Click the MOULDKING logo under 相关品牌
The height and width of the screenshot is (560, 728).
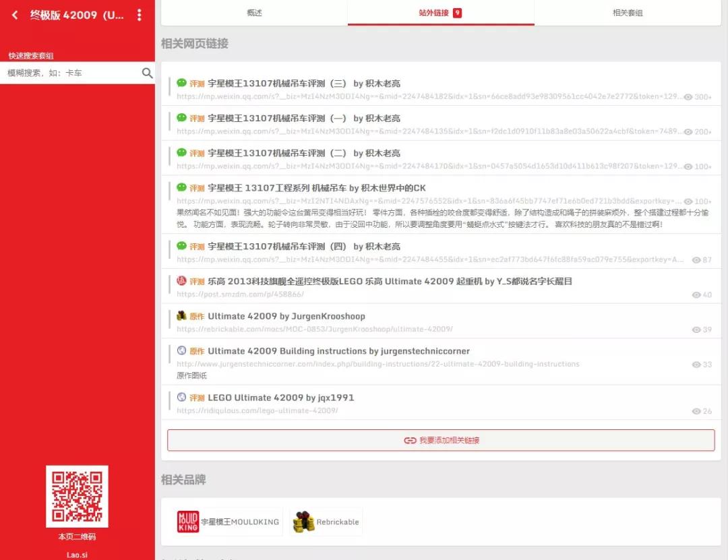pos(187,521)
